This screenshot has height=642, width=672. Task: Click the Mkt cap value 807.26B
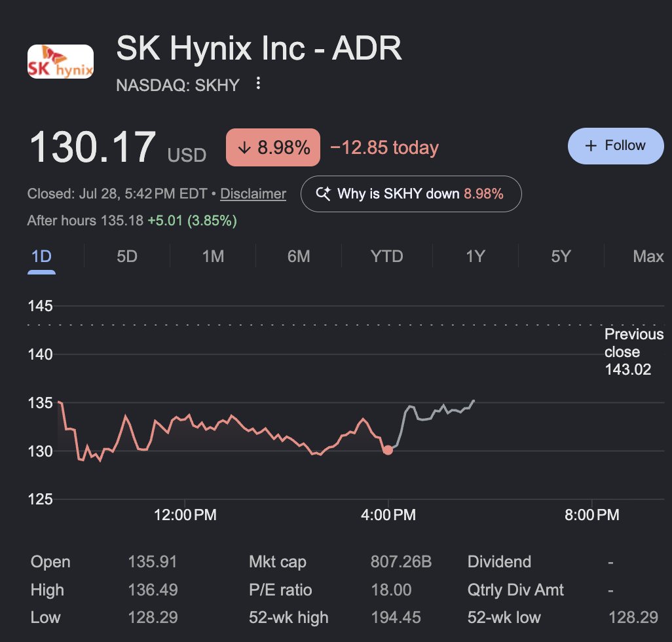(401, 562)
